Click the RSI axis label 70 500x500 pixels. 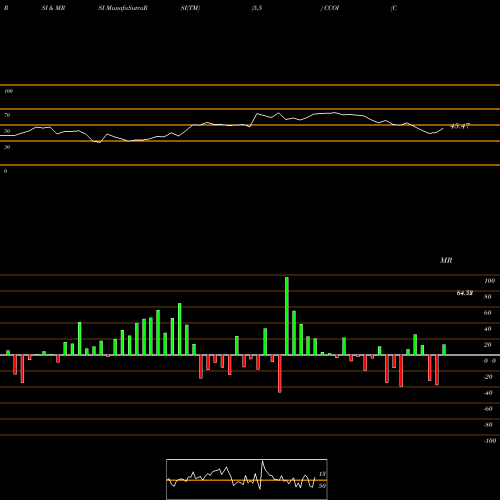click(7, 115)
